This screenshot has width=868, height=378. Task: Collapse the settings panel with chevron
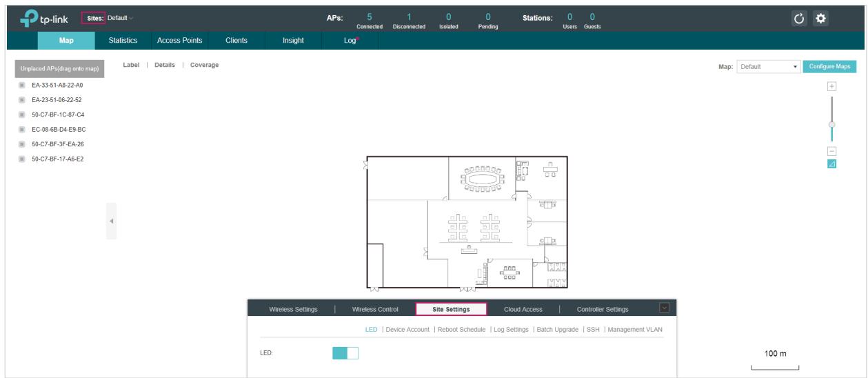click(665, 308)
